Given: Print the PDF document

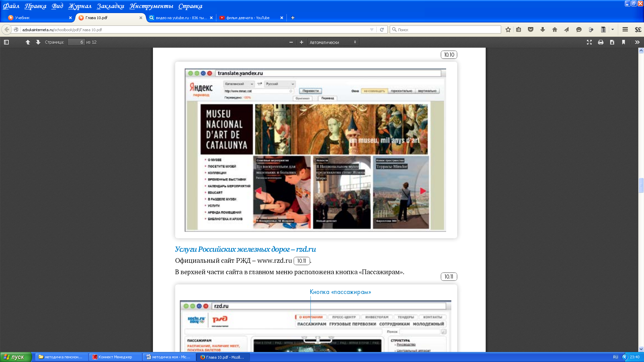Looking at the screenshot, I should click(601, 42).
